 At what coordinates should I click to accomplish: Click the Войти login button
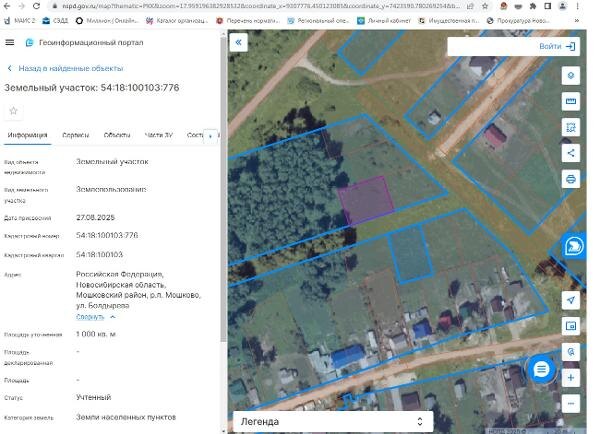click(x=557, y=46)
